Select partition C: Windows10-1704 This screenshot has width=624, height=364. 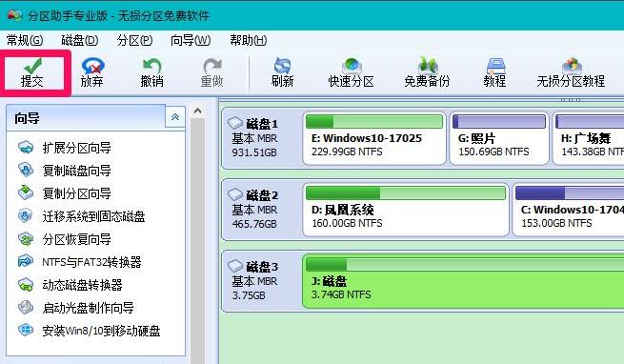point(569,210)
